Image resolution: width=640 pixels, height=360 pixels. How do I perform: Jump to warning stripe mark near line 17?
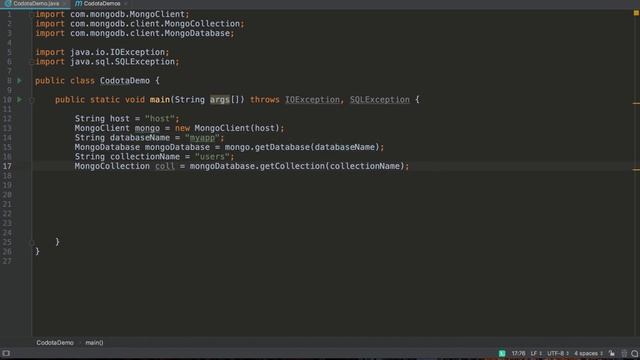(x=636, y=170)
